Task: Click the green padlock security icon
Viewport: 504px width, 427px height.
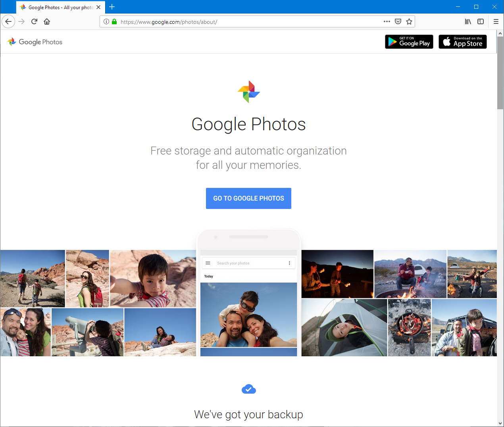Action: 114,21
